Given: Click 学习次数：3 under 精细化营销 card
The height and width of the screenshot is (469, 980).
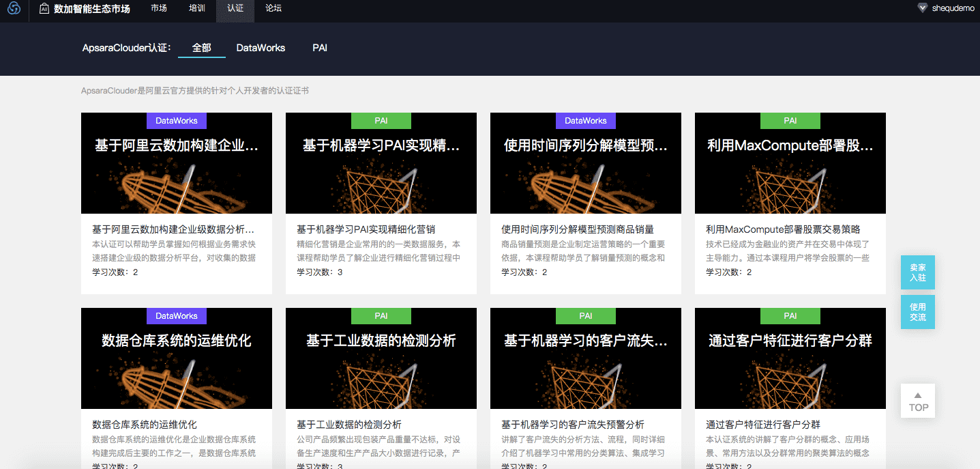Looking at the screenshot, I should (x=320, y=272).
